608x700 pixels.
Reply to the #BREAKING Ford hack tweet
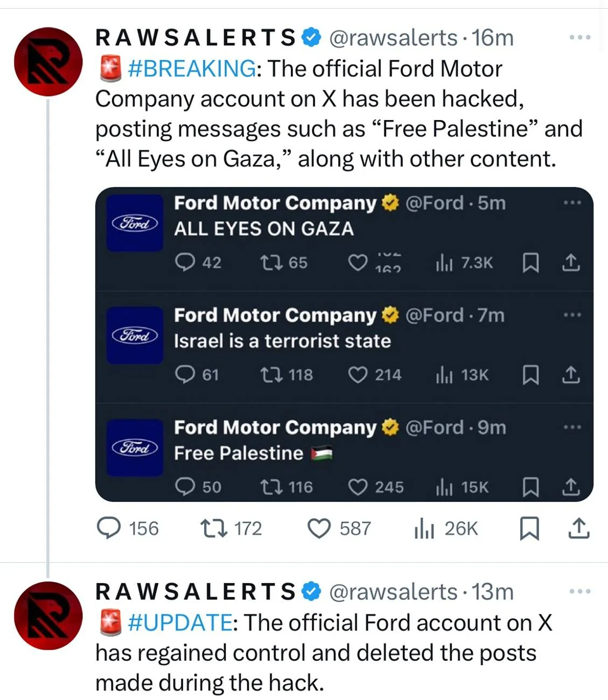(x=109, y=528)
